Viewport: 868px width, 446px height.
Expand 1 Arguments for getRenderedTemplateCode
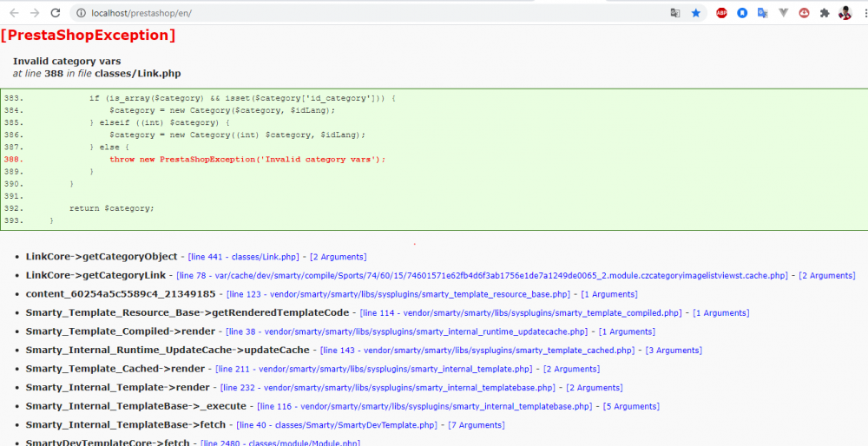tap(721, 313)
